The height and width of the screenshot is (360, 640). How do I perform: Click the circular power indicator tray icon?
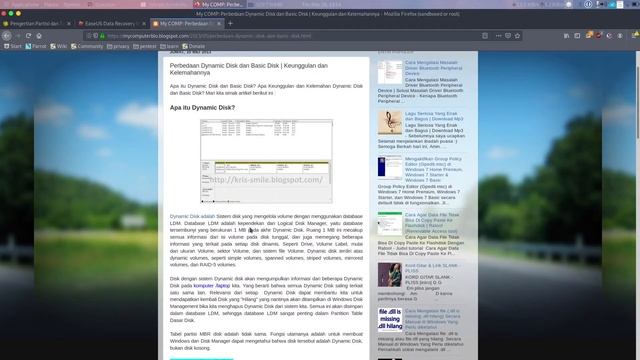pos(588,4)
